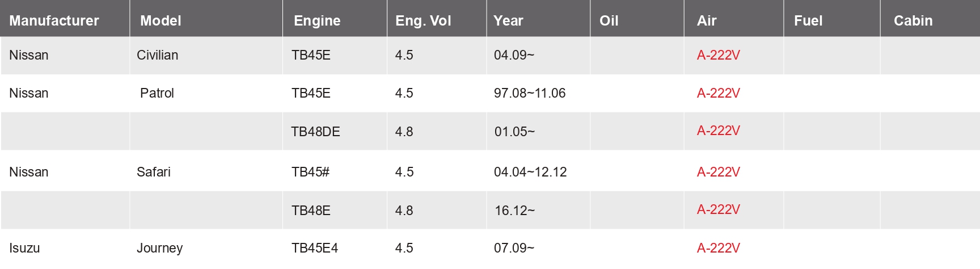The width and height of the screenshot is (980, 269).
Task: Click the Fuel column header
Action: point(808,21)
